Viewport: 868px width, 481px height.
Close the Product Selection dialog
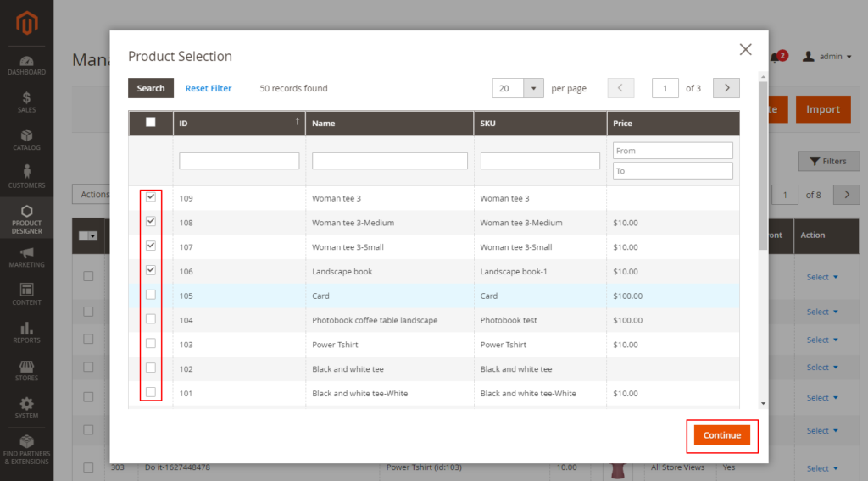[745, 50]
